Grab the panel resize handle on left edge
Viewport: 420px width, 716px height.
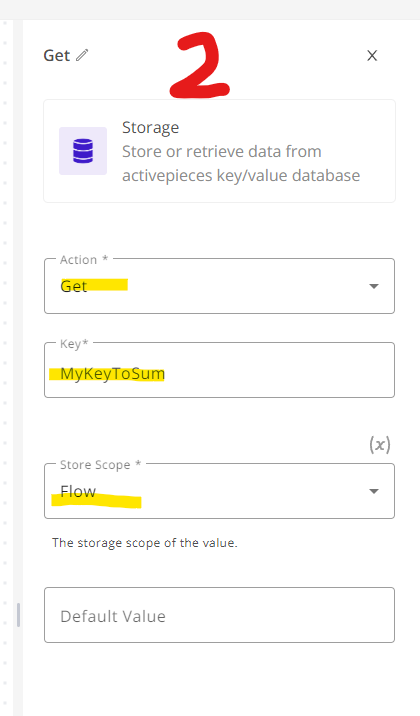click(18, 615)
